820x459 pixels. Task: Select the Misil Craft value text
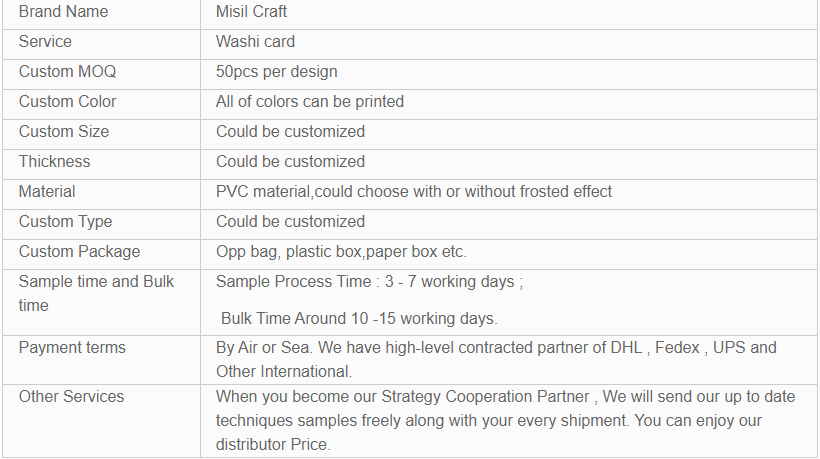coord(251,12)
